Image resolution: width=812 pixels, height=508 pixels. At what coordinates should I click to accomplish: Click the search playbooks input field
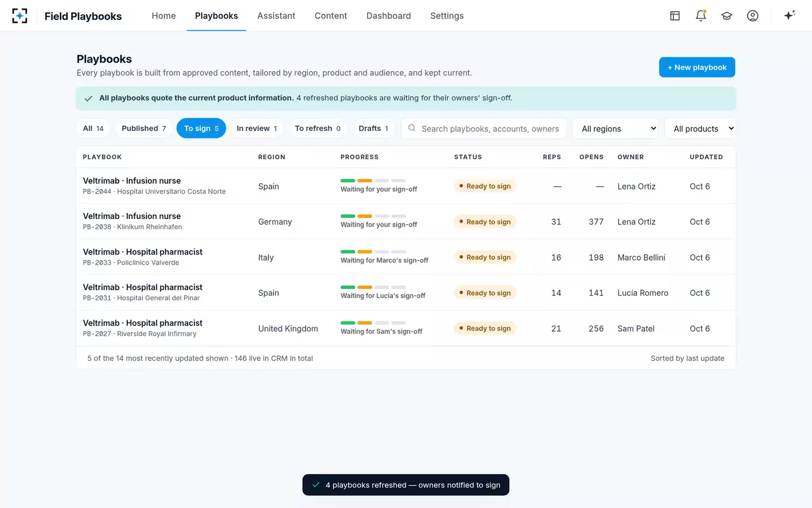(x=484, y=129)
